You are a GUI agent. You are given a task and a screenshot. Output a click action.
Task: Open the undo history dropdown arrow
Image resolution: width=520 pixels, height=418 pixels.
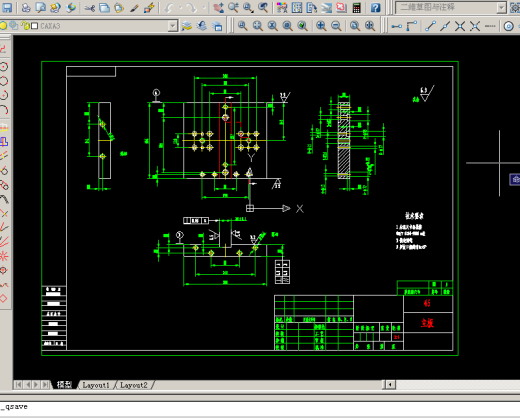point(180,7)
